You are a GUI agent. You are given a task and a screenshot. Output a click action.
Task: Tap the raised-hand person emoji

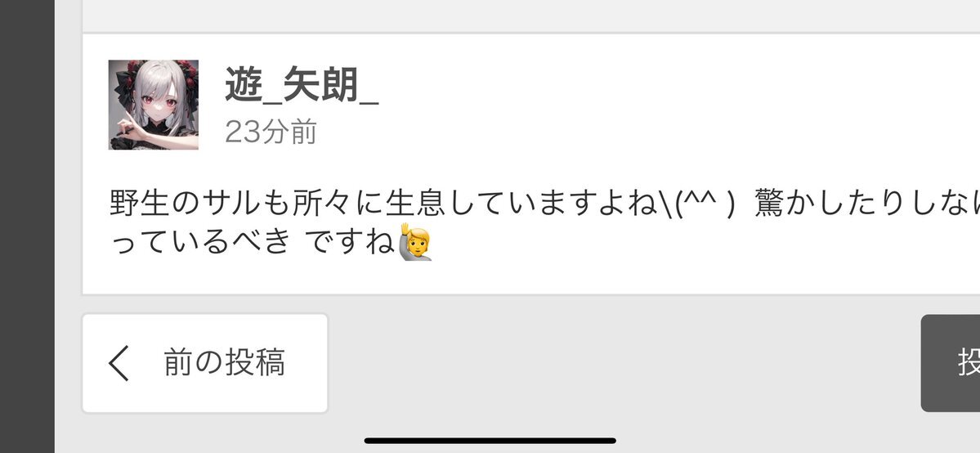416,241
